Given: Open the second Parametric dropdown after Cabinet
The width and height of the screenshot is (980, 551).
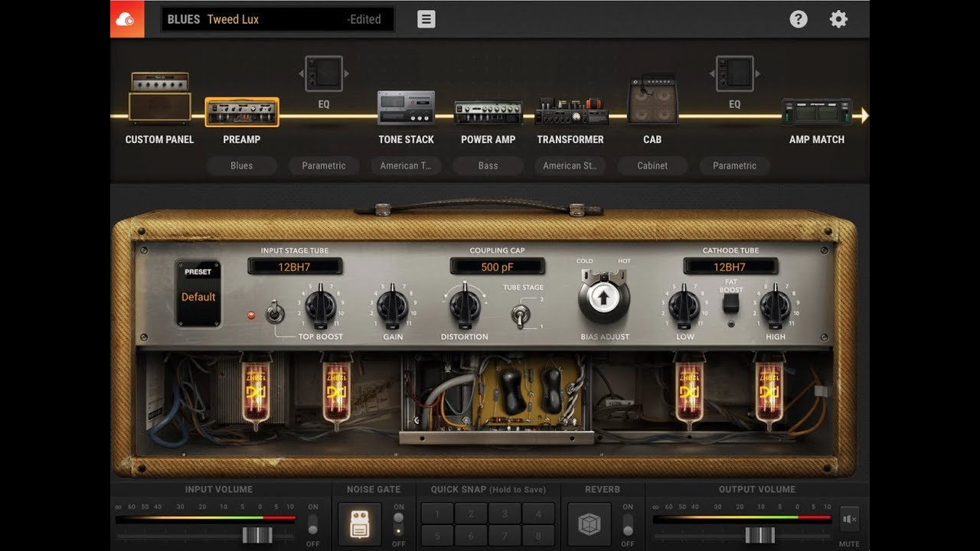Looking at the screenshot, I should (734, 165).
